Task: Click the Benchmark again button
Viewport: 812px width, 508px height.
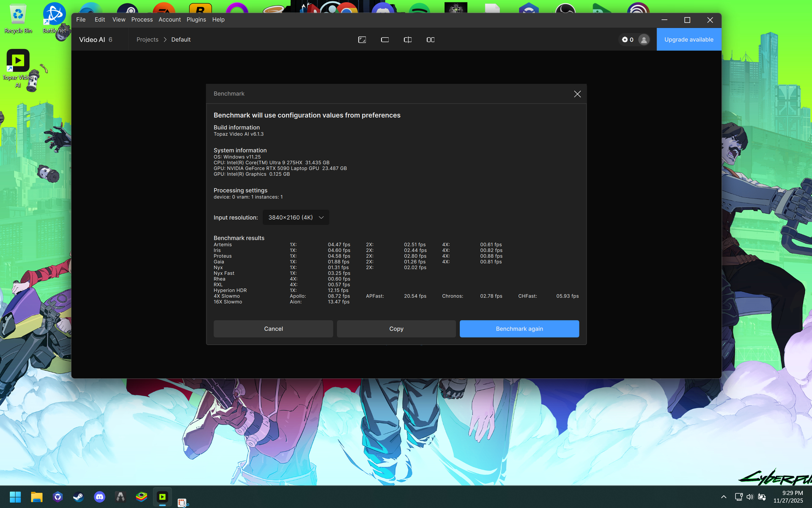Action: pos(519,329)
